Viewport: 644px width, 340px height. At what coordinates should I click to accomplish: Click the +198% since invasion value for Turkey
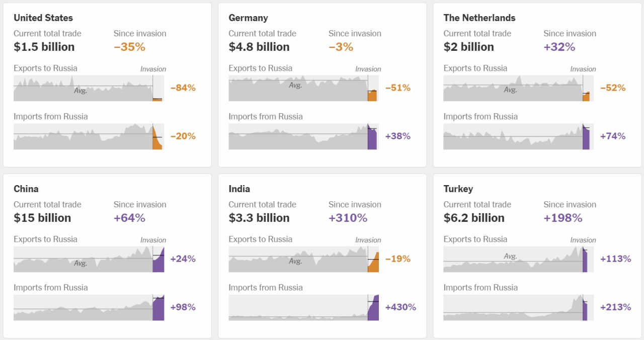[x=563, y=218]
